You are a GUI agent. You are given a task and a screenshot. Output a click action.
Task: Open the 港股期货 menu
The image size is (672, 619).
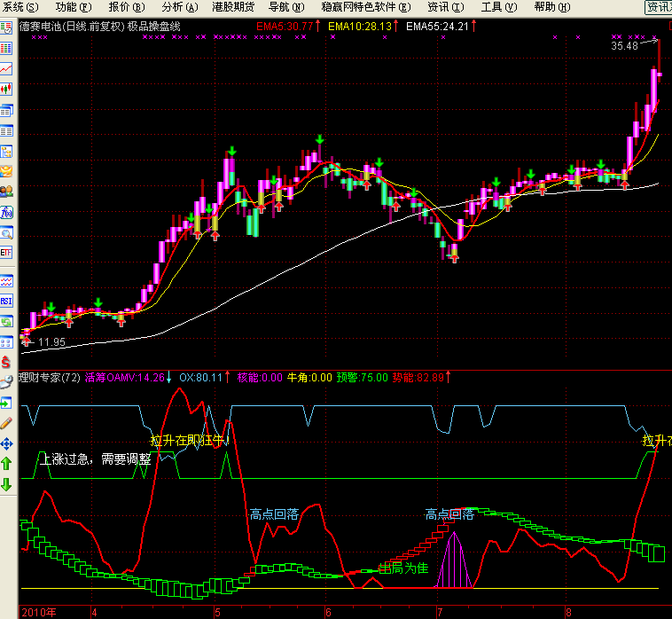(234, 7)
